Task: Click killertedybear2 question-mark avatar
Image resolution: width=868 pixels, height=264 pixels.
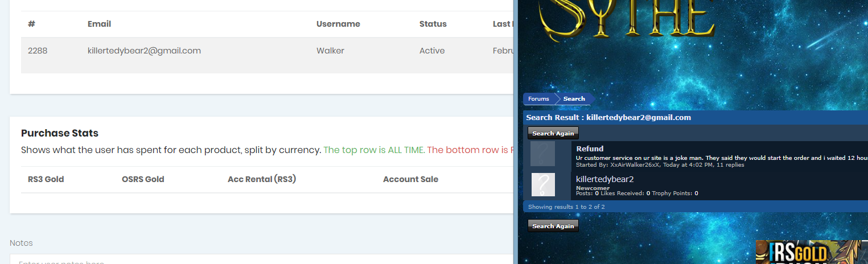Action: 542,185
